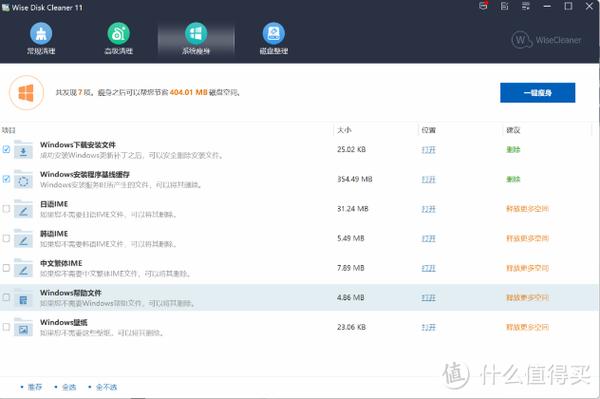Click 全不选 select none link
Image resolution: width=600 pixels, height=399 pixels.
[x=106, y=387]
